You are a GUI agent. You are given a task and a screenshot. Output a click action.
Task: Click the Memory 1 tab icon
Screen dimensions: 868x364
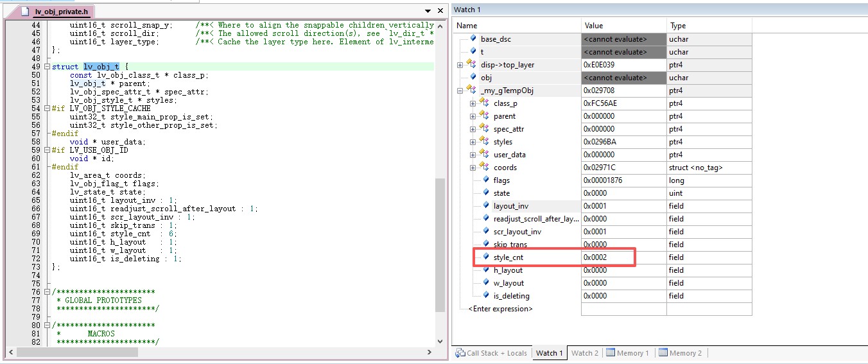tap(611, 353)
